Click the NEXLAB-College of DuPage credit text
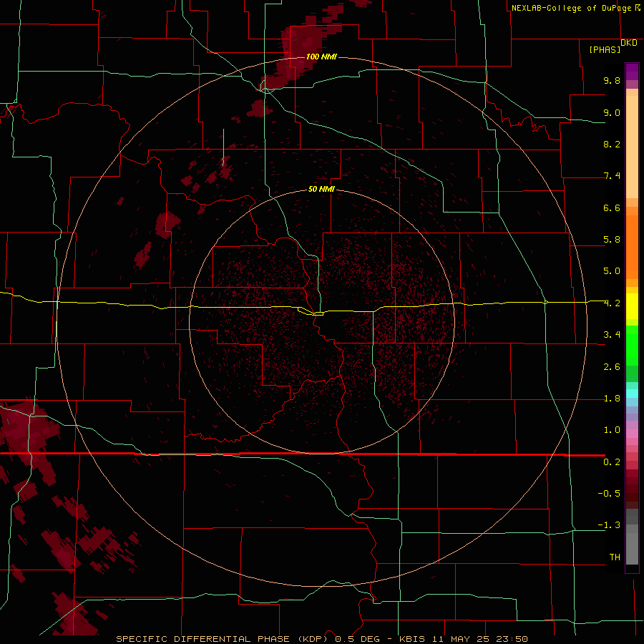Image resolution: width=644 pixels, height=644 pixels. pyautogui.click(x=571, y=8)
